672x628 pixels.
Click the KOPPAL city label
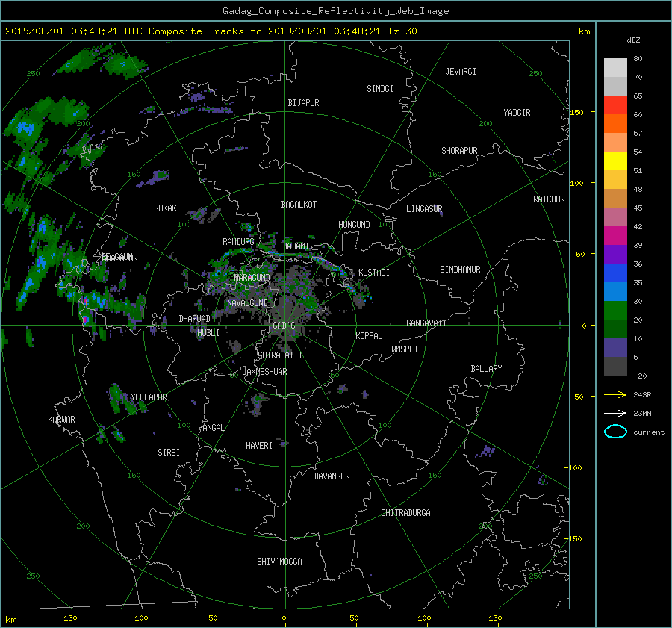point(369,336)
